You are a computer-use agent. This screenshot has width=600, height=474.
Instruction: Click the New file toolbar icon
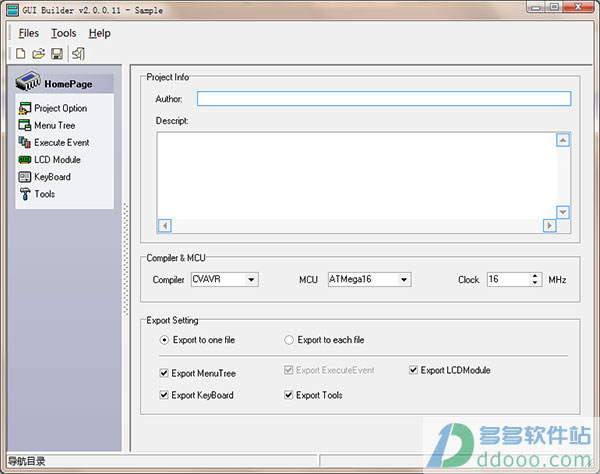coord(21,54)
